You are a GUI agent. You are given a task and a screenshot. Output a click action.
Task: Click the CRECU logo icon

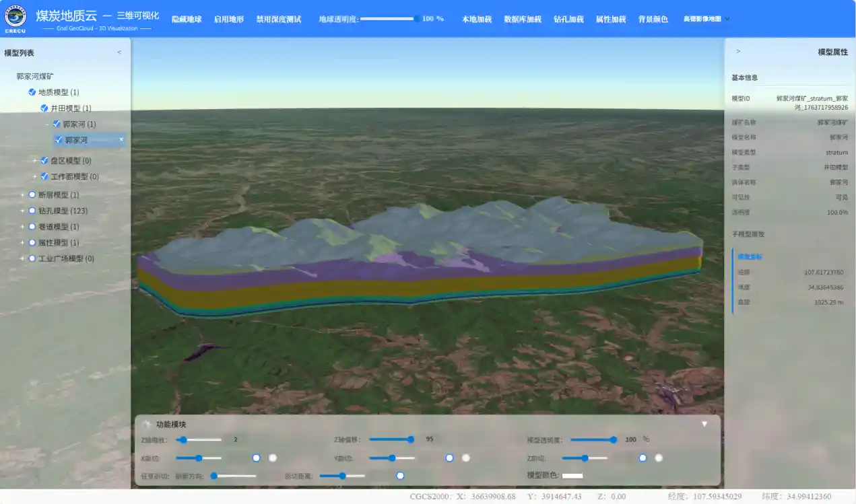click(x=15, y=17)
